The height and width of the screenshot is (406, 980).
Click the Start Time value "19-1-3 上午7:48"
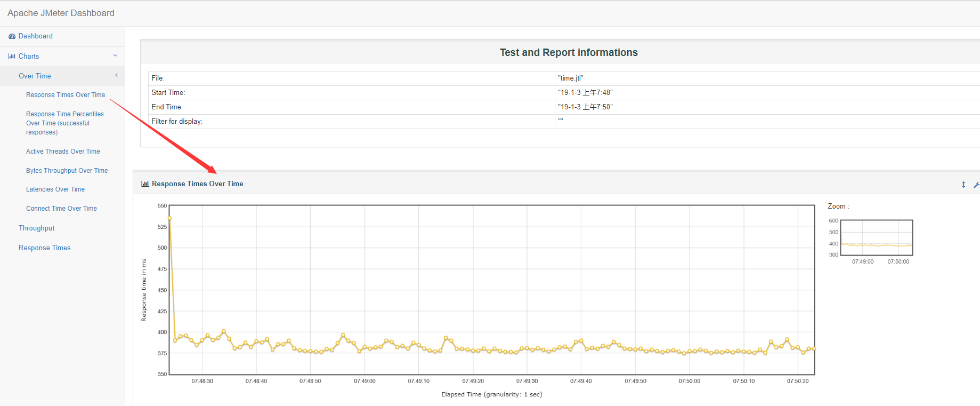coord(585,93)
